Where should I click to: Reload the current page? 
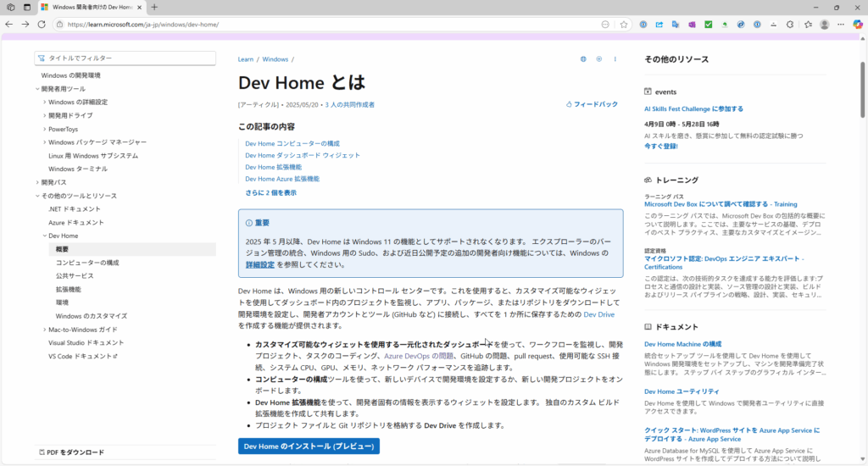click(42, 25)
